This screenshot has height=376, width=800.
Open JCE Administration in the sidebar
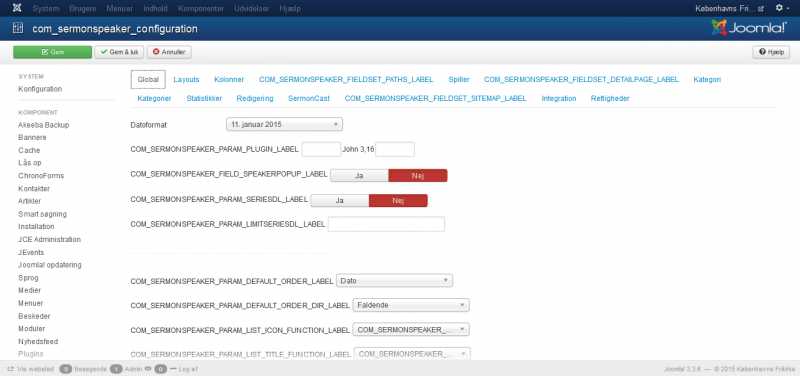tap(49, 239)
